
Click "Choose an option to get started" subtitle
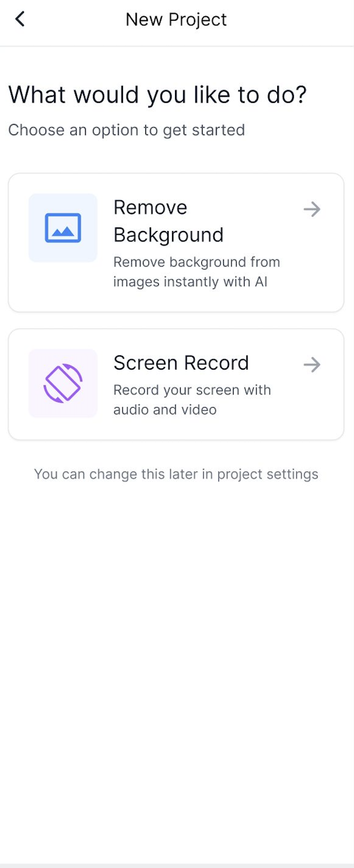[x=126, y=130]
